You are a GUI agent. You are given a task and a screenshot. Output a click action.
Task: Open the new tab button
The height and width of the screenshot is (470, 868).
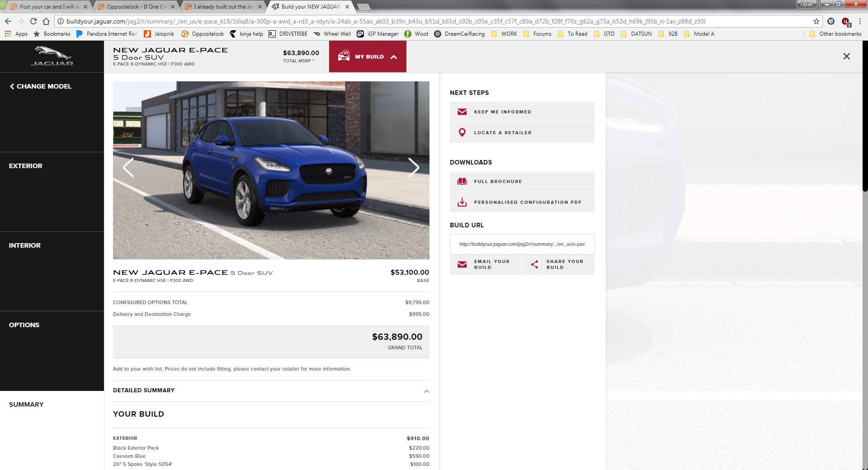363,7
